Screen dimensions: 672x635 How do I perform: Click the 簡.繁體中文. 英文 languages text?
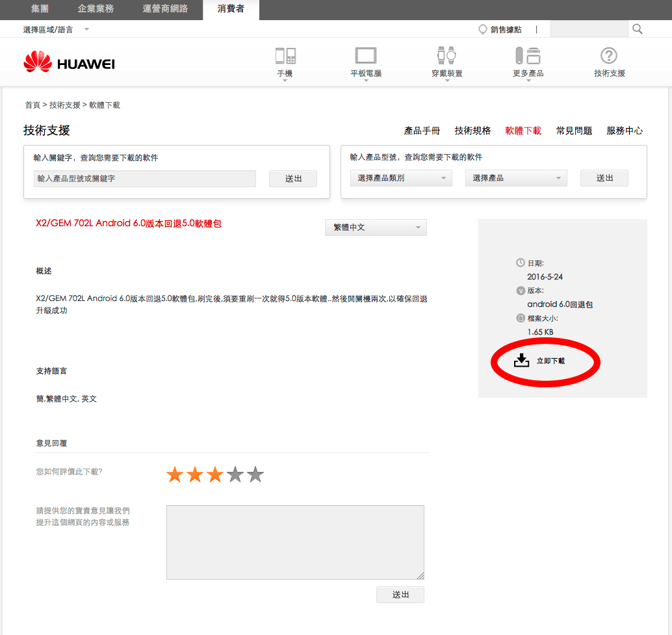click(x=66, y=399)
